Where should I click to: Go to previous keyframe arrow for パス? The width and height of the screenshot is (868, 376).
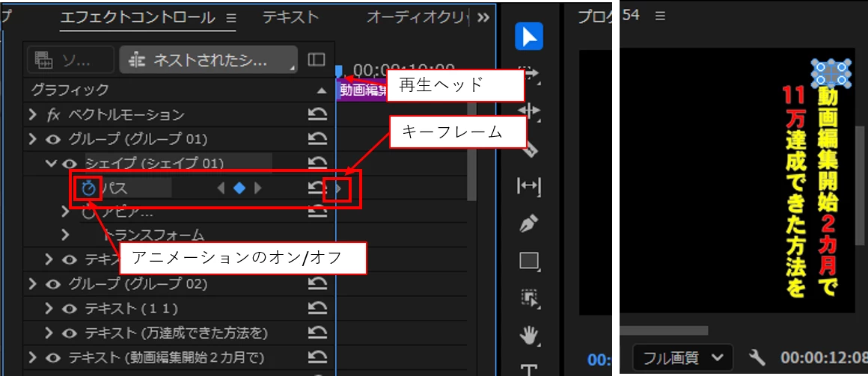[221, 188]
